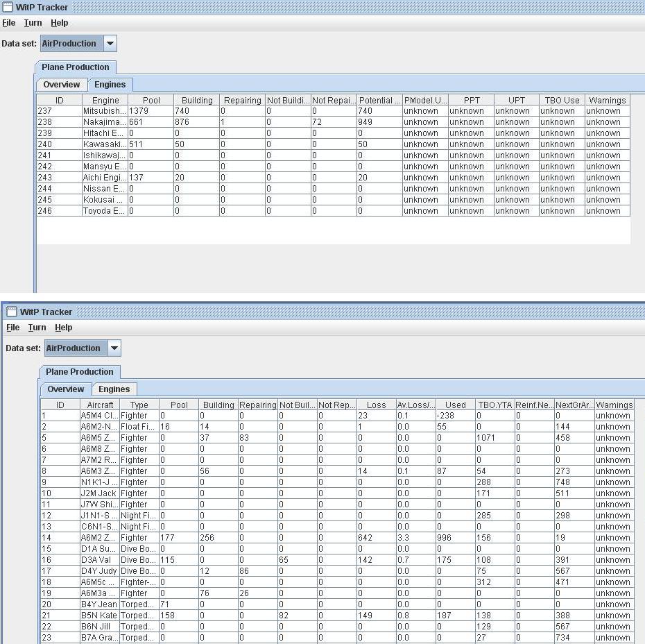The height and width of the screenshot is (644, 645).
Task: Click Building header in engines table
Action: 197,100
